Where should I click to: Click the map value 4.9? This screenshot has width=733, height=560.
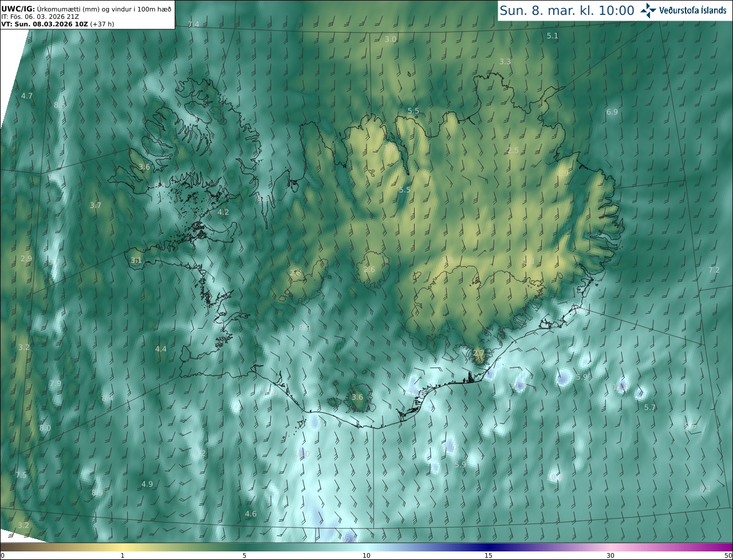147,484
